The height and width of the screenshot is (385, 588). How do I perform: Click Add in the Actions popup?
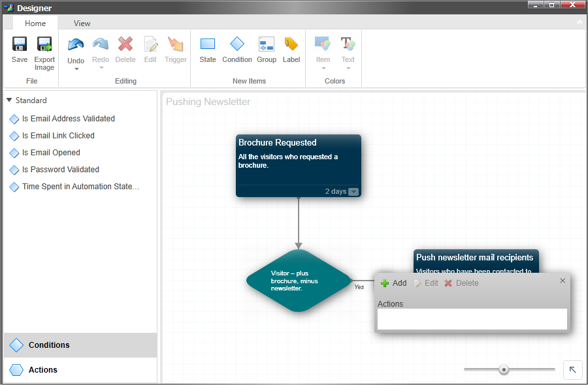393,283
